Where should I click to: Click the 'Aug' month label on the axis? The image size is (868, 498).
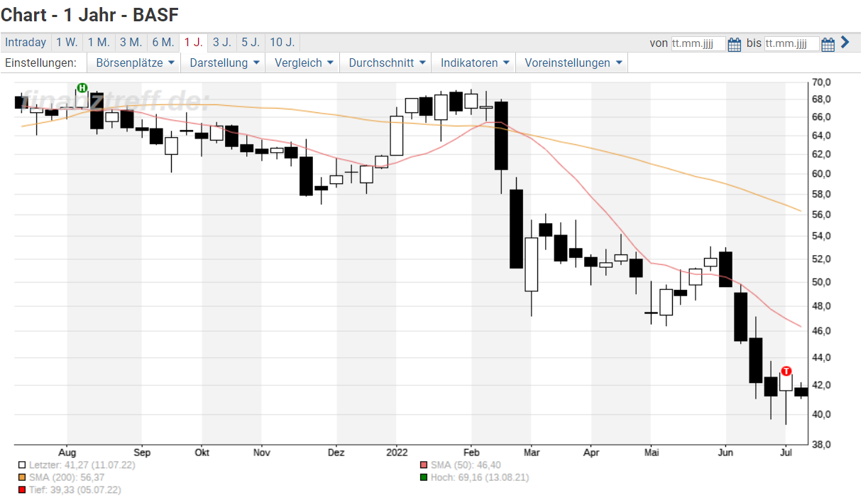click(67, 453)
